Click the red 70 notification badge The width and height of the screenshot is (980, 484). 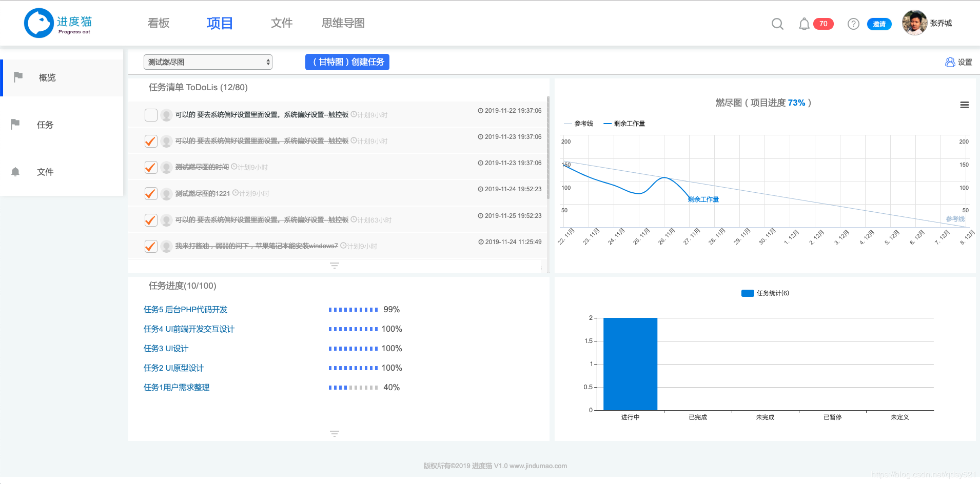pyautogui.click(x=823, y=24)
